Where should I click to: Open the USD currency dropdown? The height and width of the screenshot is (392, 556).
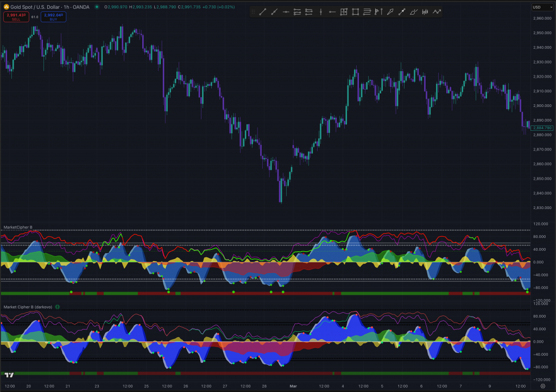tap(539, 7)
